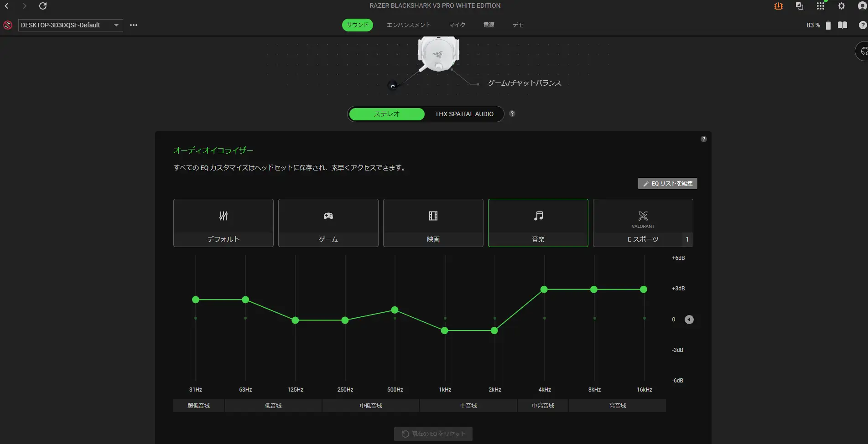Select the 映画 EQ preset
This screenshot has width=868, height=444.
tap(433, 223)
